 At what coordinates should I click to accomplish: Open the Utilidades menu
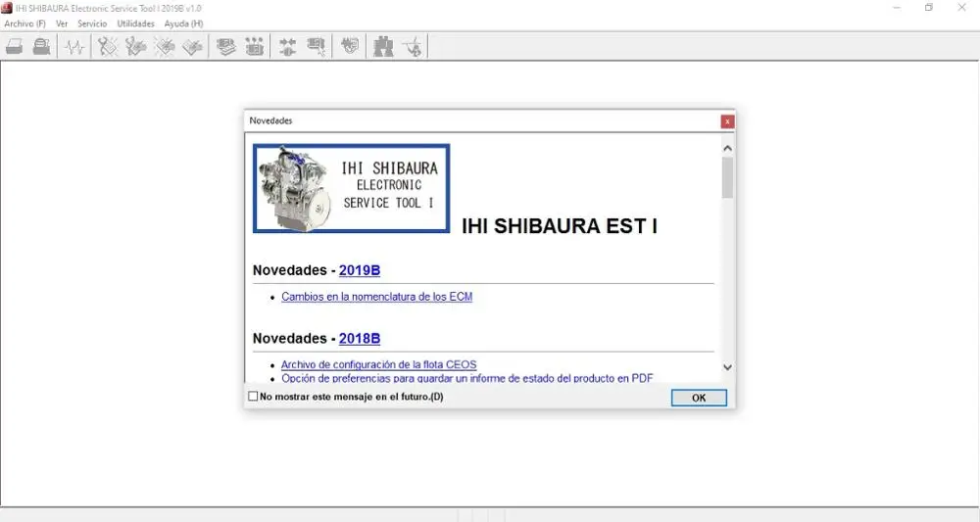[135, 24]
